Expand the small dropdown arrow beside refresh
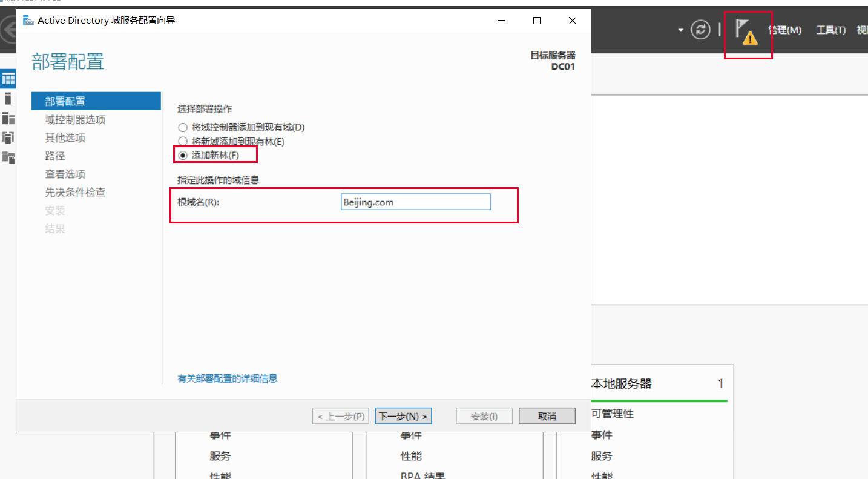This screenshot has width=868, height=479. [x=680, y=31]
